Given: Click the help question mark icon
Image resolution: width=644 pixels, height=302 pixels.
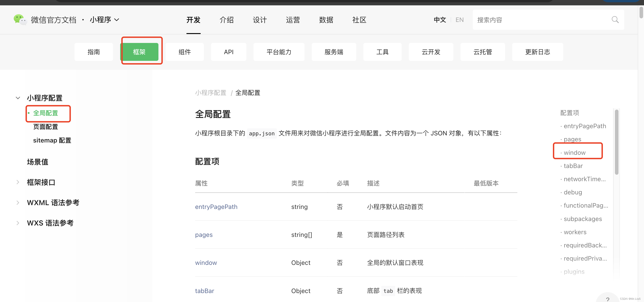Looking at the screenshot, I should click(x=608, y=299).
